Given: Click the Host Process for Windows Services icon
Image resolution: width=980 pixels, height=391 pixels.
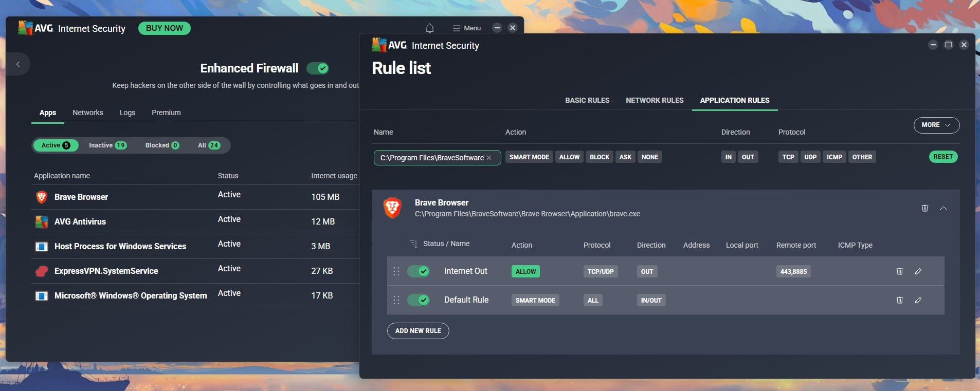Looking at the screenshot, I should pos(42,246).
